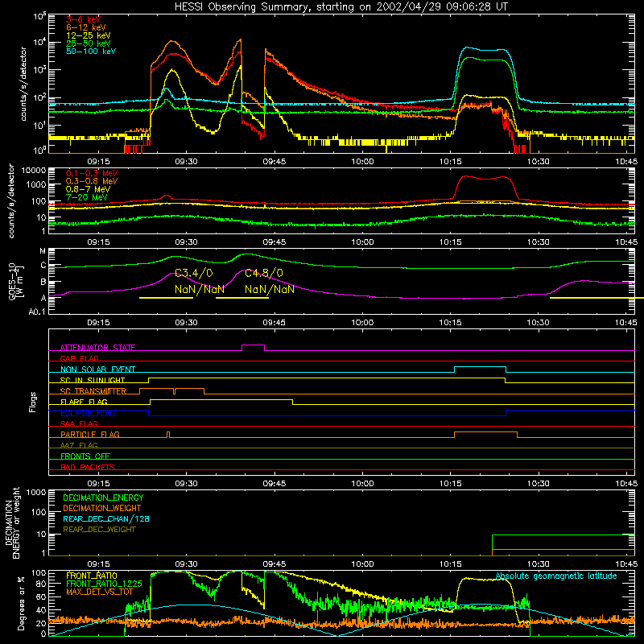This screenshot has height=644, width=644.
Task: Select the '3-6 keV' legend label
Action: 84,19
